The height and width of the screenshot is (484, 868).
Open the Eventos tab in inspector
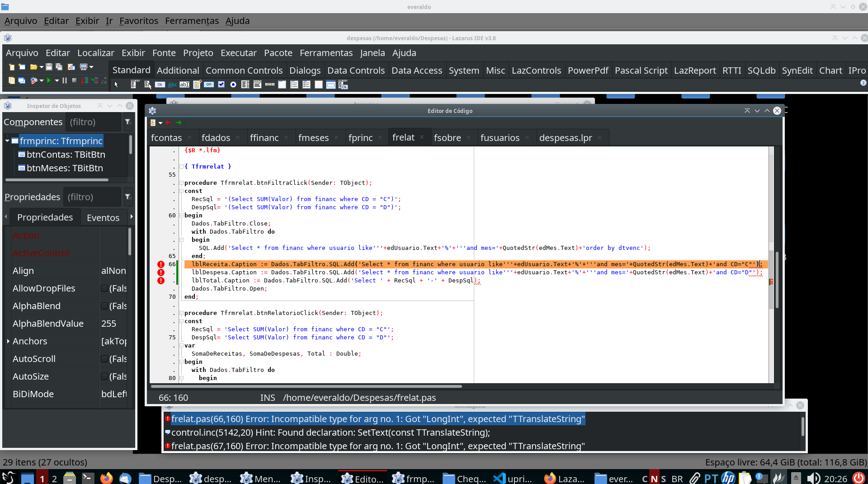click(103, 218)
